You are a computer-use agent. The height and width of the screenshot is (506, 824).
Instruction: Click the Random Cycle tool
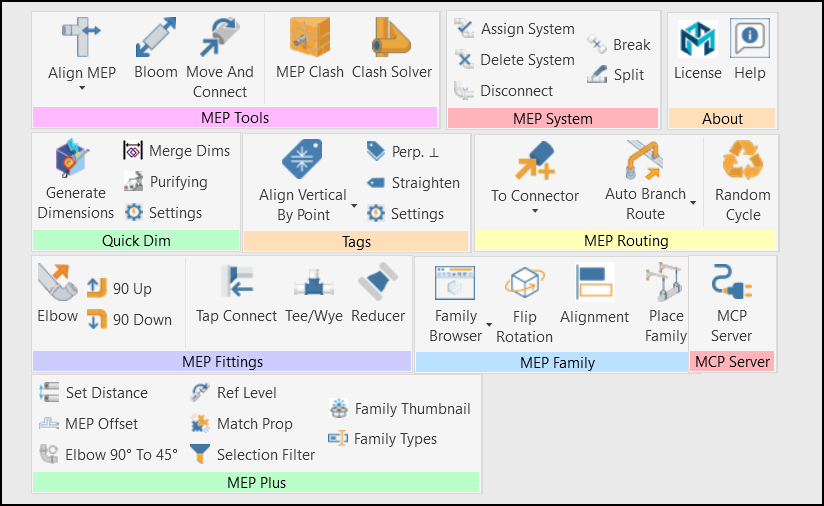[x=743, y=181]
